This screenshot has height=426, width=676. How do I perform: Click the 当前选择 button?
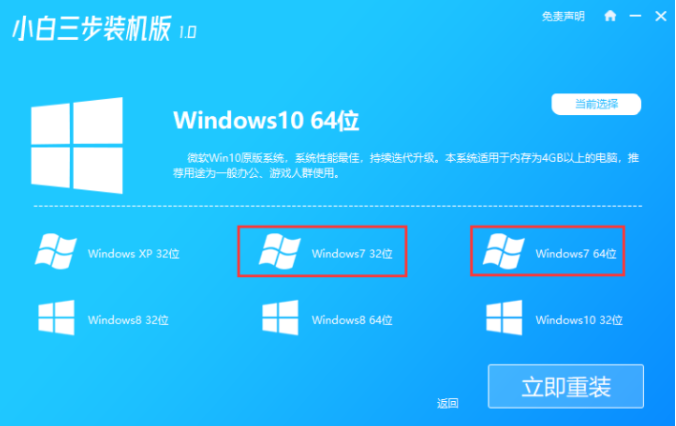pos(596,104)
